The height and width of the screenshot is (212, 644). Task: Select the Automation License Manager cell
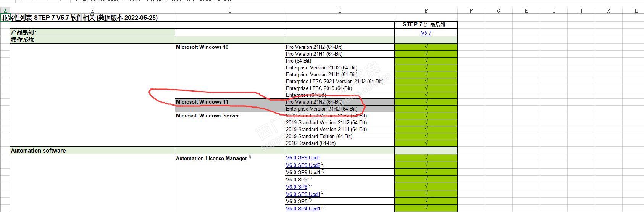(x=230, y=158)
